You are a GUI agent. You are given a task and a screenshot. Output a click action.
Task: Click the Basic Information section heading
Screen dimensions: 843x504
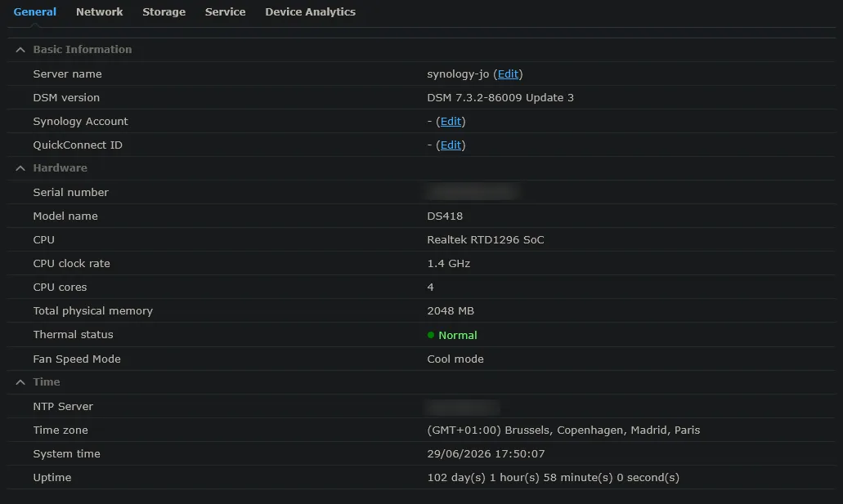(x=83, y=50)
